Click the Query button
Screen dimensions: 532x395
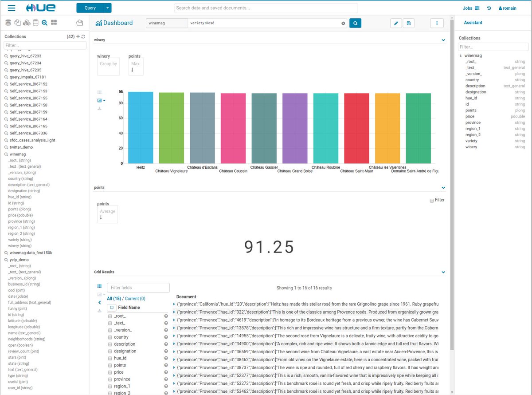click(90, 8)
